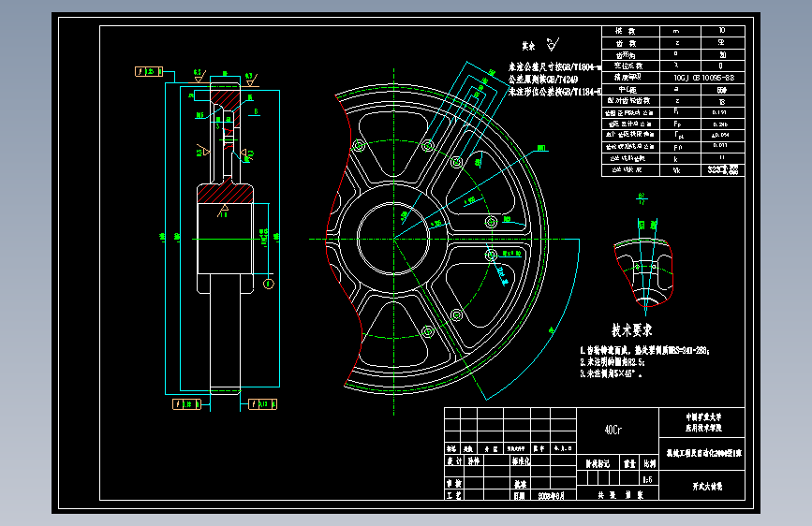Screen dimensions: 812x526
Task: Select the module value 10 in gear table
Action: [x=722, y=31]
